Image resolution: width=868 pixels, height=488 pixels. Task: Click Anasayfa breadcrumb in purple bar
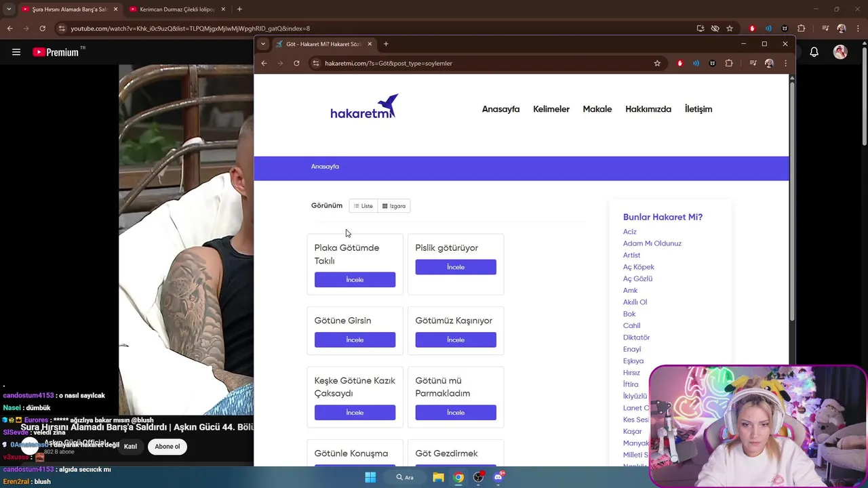point(325,167)
